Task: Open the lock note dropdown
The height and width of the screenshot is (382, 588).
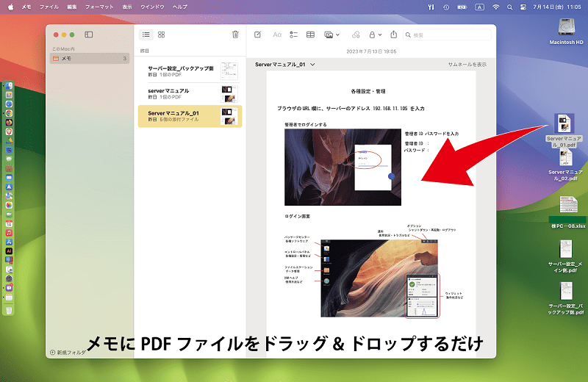Action: pyautogui.click(x=375, y=35)
